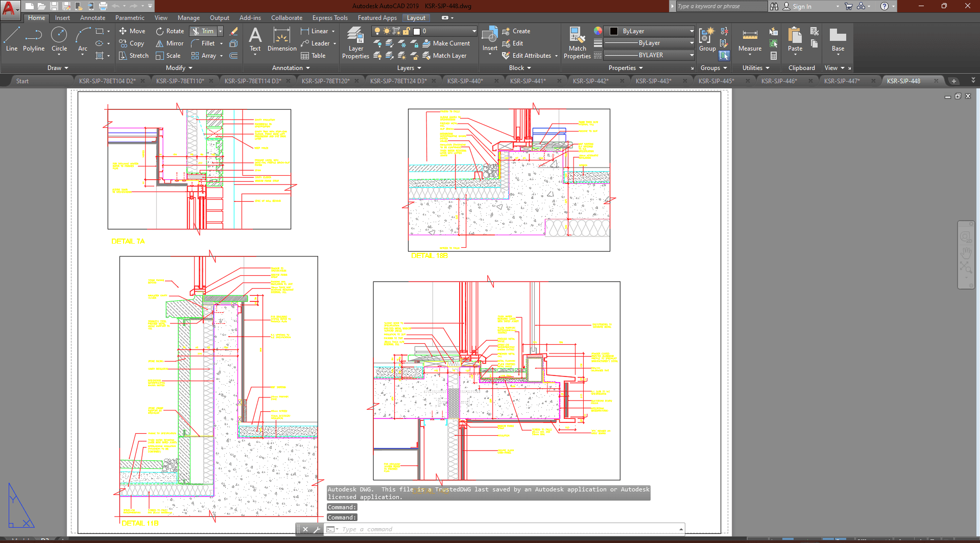Toggle the layer 0 lock padlock
Viewport: 980px width, 543px height.
click(407, 31)
